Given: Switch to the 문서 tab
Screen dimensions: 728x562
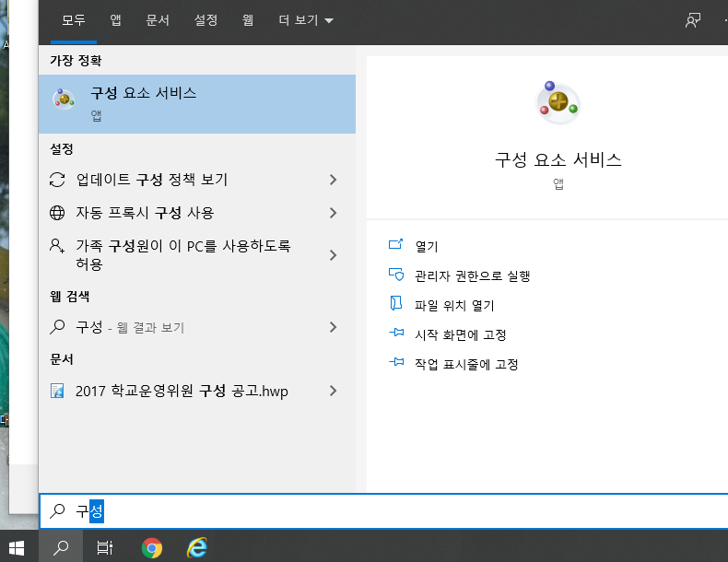Looking at the screenshot, I should [158, 20].
